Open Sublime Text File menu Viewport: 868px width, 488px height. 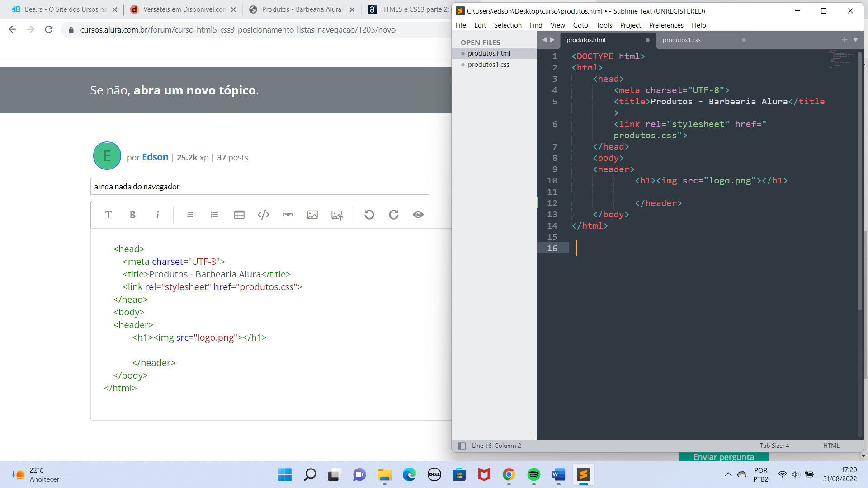click(x=461, y=25)
